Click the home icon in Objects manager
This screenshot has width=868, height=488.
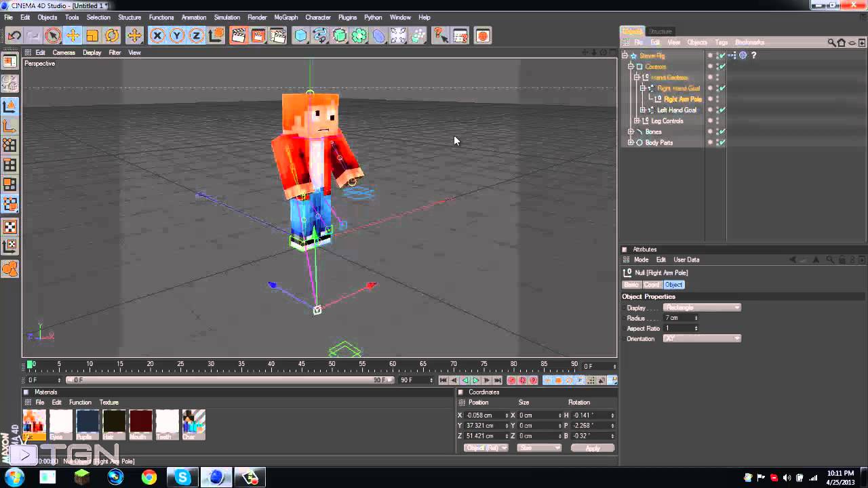pyautogui.click(x=842, y=43)
